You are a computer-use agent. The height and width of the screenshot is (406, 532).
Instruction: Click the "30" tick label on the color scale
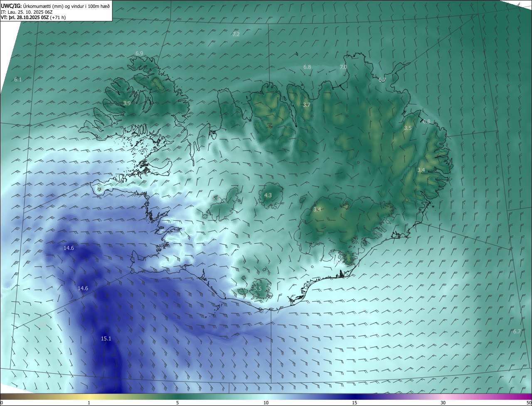[443, 403]
